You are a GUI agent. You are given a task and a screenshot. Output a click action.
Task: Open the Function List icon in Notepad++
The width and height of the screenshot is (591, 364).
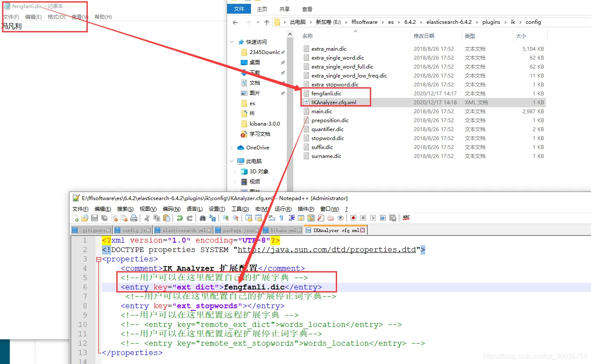coord(321,218)
